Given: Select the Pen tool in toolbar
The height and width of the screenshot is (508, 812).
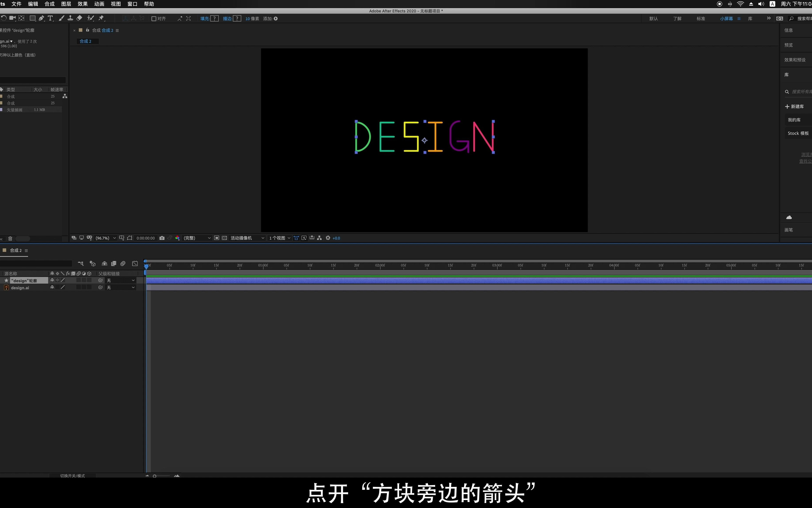Looking at the screenshot, I should [x=41, y=19].
